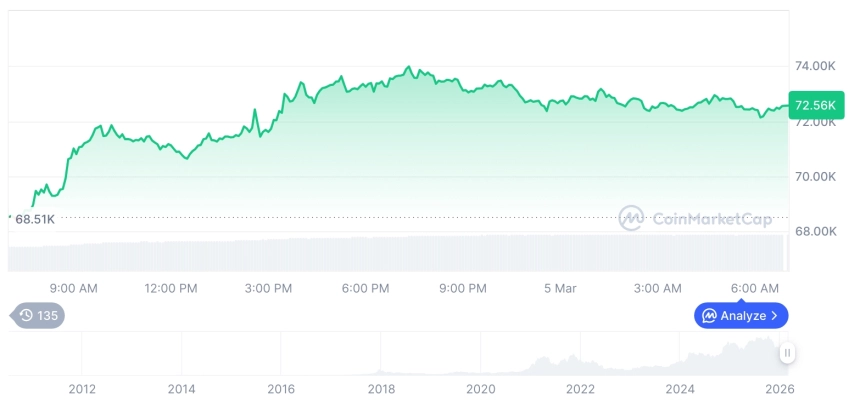Click the current price tag 72.56K

pos(814,105)
